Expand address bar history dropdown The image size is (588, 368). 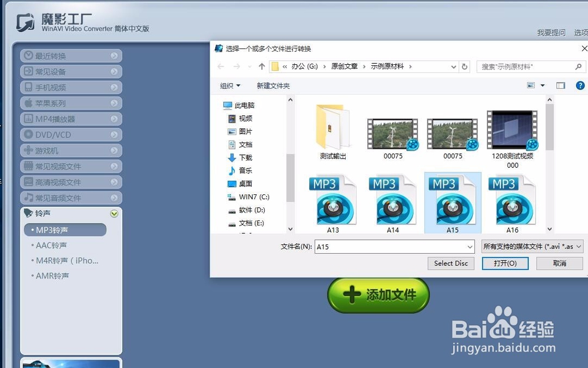pyautogui.click(x=453, y=67)
